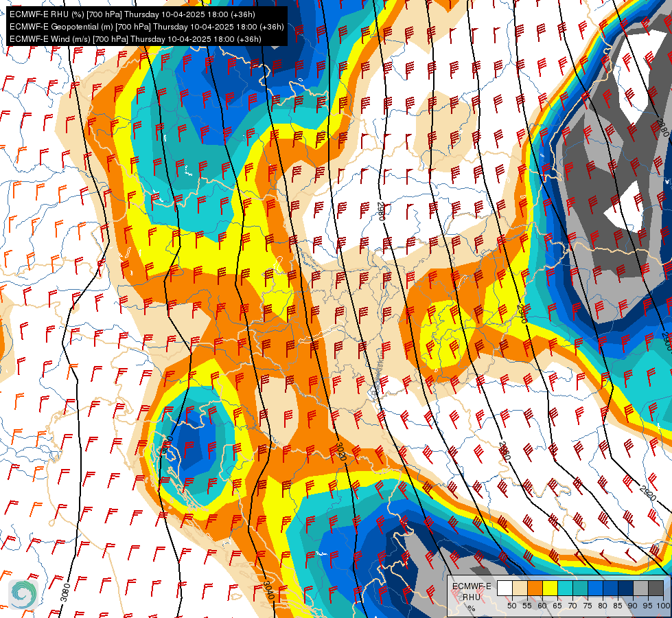This screenshot has width=672, height=618.
Task: Select the cyan 65-70% humidity swatch
Action: 566,588
